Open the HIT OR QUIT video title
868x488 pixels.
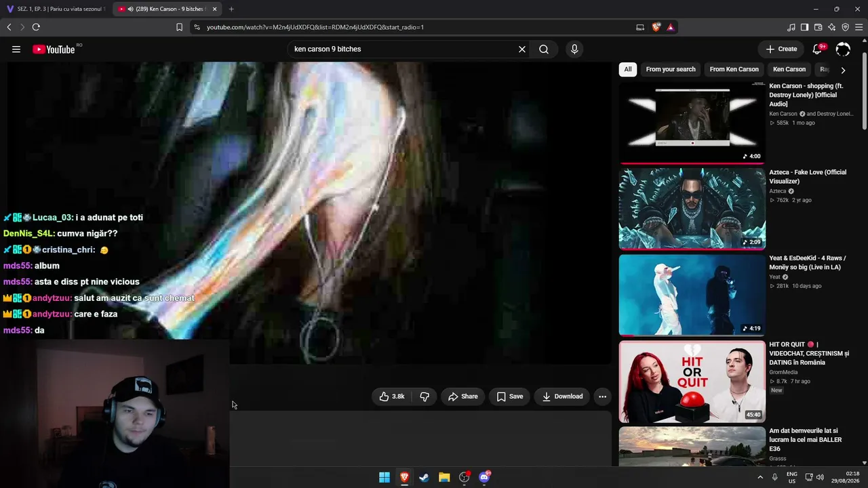pos(809,353)
